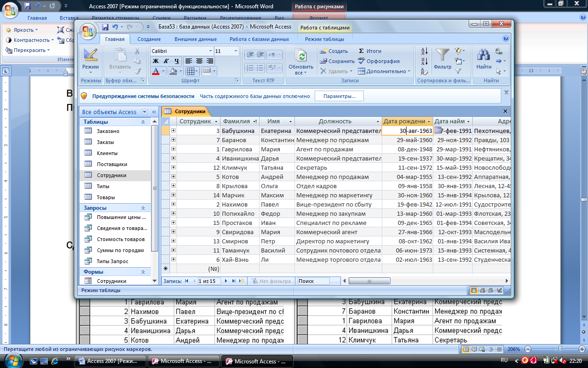
Task: Open the Главная tab in the Word window
Action: pyautogui.click(x=37, y=18)
